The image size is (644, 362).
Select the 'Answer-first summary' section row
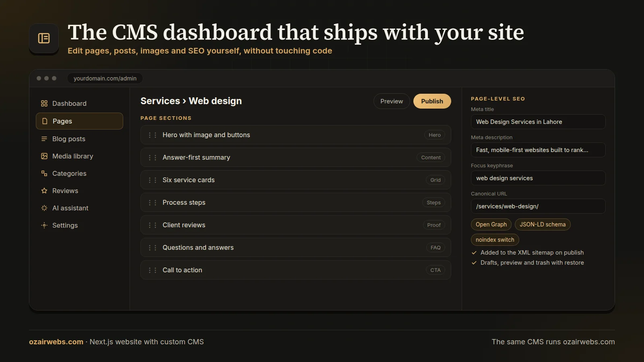(296, 157)
